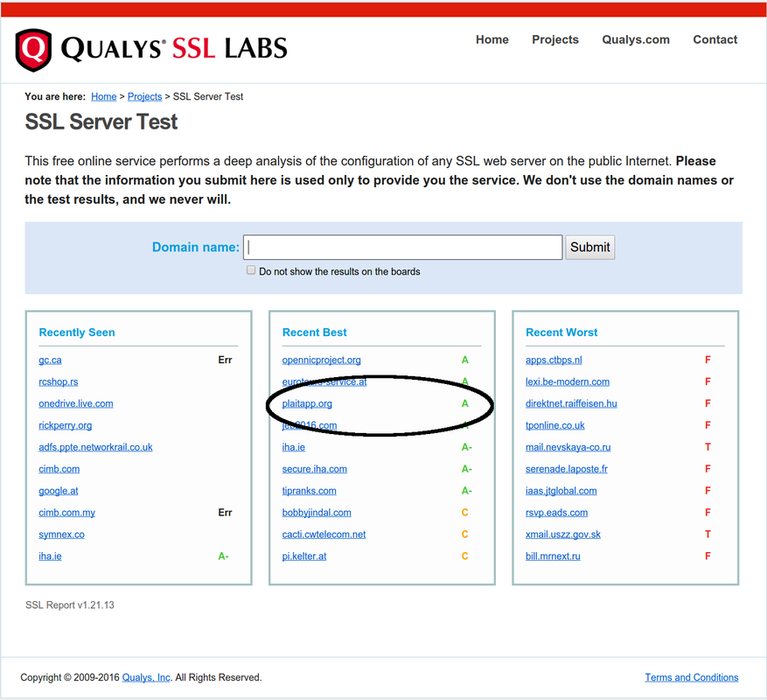The image size is (767, 700).
Task: Follow the Qualys, Inc. footer link
Action: click(x=146, y=677)
